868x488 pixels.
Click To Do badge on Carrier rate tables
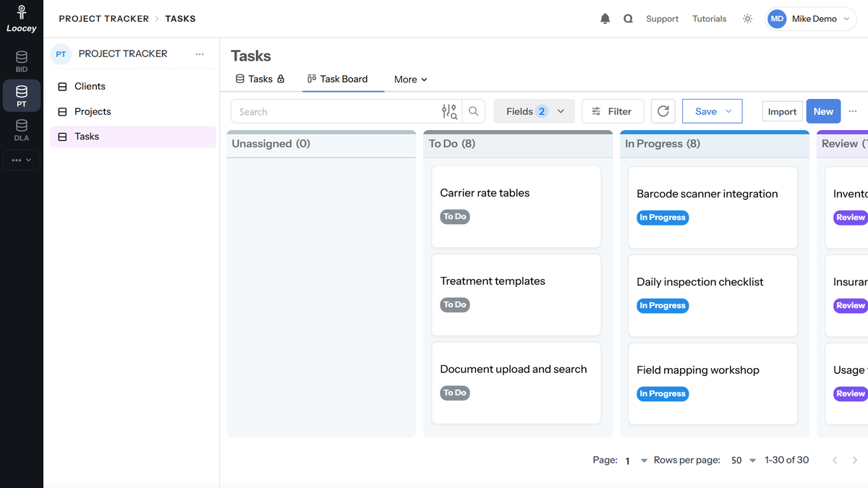coord(455,217)
